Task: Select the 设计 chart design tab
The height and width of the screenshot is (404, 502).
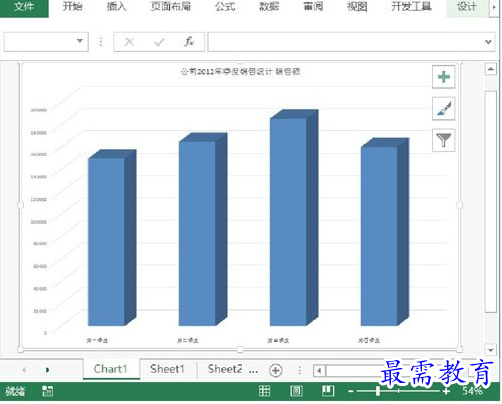Action: click(x=466, y=7)
